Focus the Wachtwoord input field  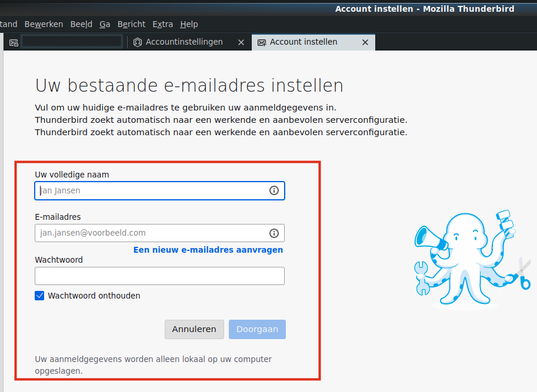point(159,276)
